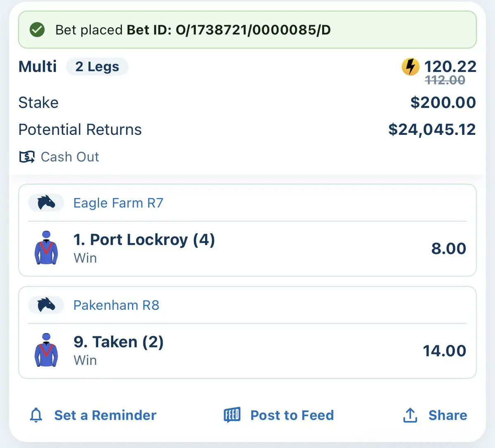Click the boosted odds value 120.22
This screenshot has height=448, width=495.
(450, 66)
